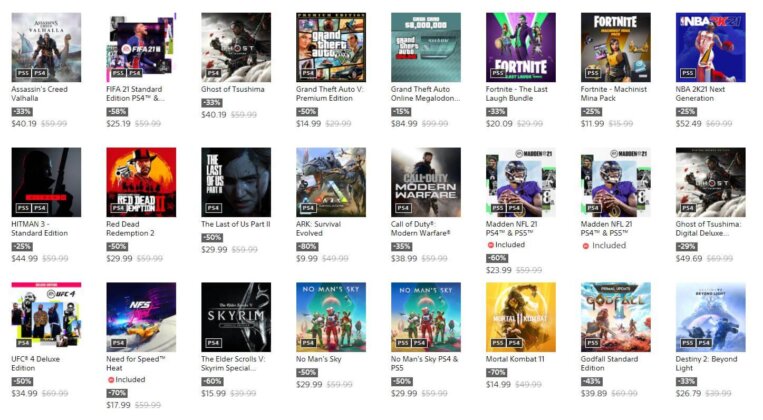This screenshot has height=420, width=763.
Task: Click the -70% discount badge under Mortal Kombat 11
Action: pos(496,372)
